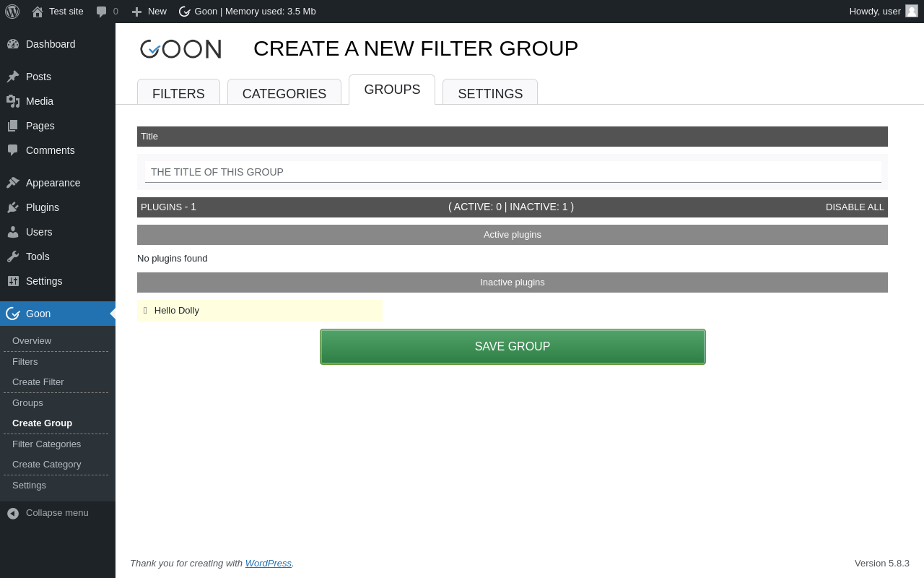Follow the WordPress footer link
Image resolution: width=924 pixels, height=578 pixels.
269,564
